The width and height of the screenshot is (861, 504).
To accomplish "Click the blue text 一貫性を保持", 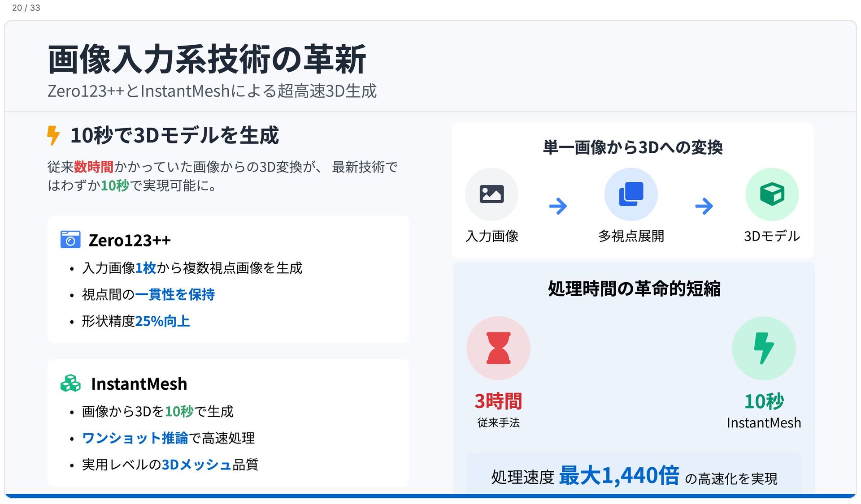I will [175, 294].
